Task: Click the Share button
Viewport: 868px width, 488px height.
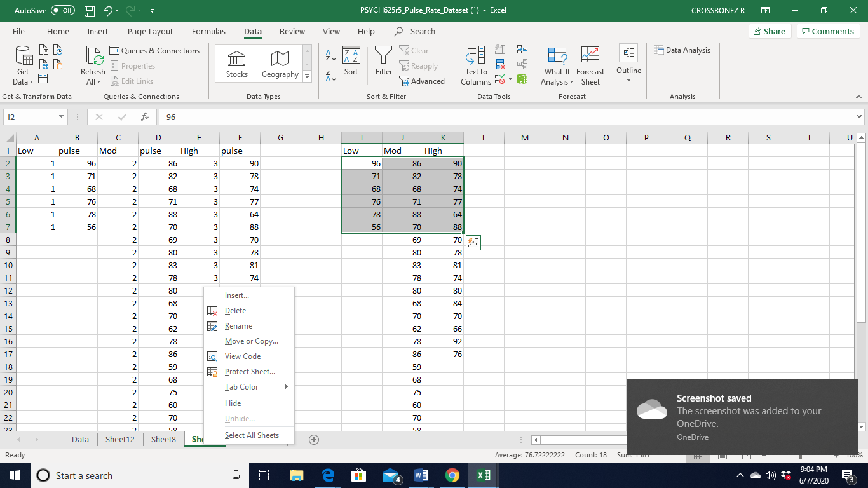Action: coord(770,31)
